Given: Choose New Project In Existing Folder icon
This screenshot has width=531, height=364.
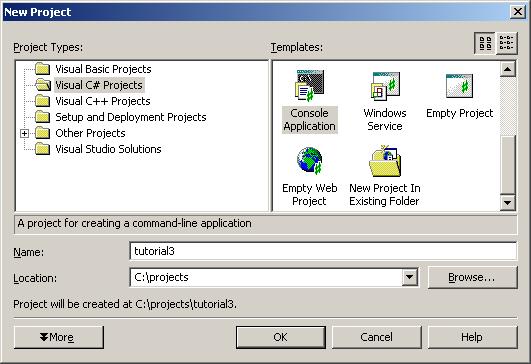Looking at the screenshot, I should pyautogui.click(x=385, y=161).
